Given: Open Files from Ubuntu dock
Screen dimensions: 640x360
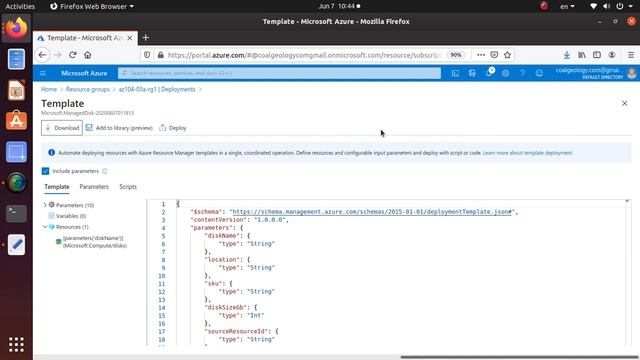Looking at the screenshot, I should (x=16, y=59).
